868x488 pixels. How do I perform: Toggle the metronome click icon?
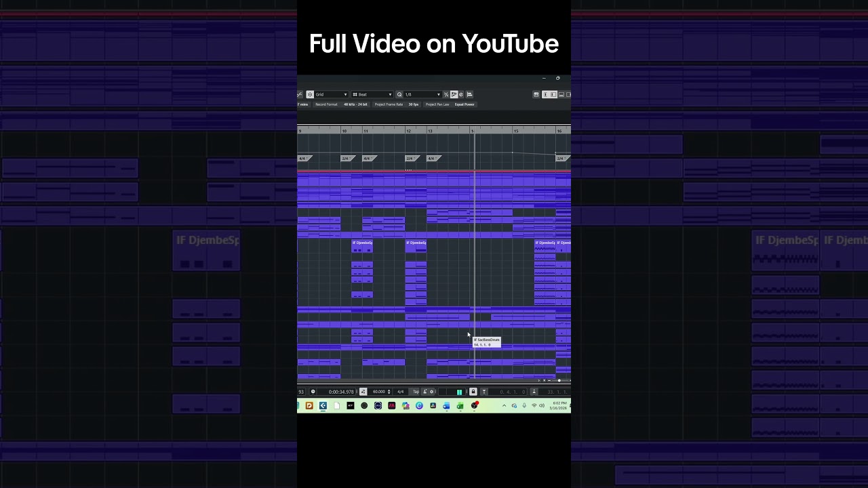(425, 392)
